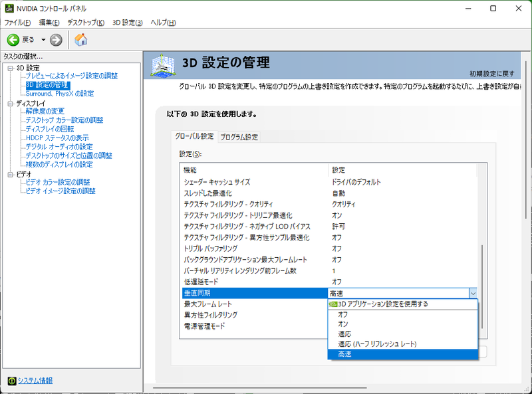Select テクスチャ フィルタリング - トリリニア最適化 row
Viewport: 532px width, 394px height.
(329, 215)
